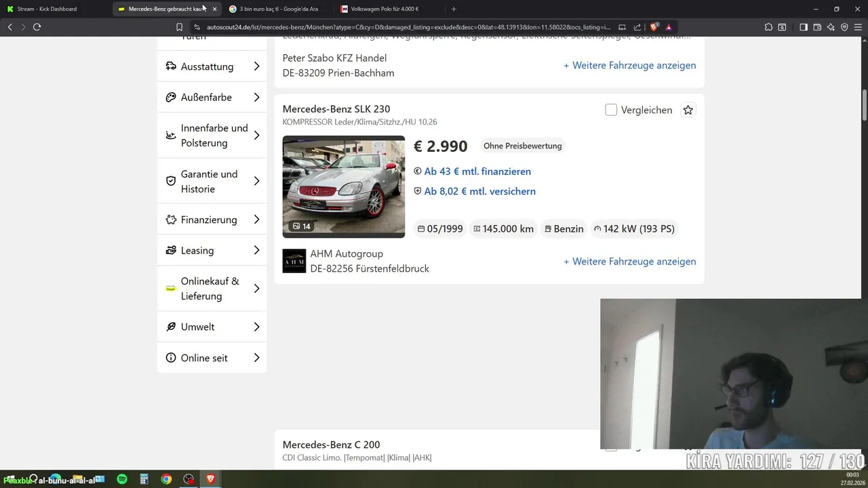Viewport: 868px width, 488px height.
Task: Click the Ohne Preisbewertung badge
Action: point(523,146)
